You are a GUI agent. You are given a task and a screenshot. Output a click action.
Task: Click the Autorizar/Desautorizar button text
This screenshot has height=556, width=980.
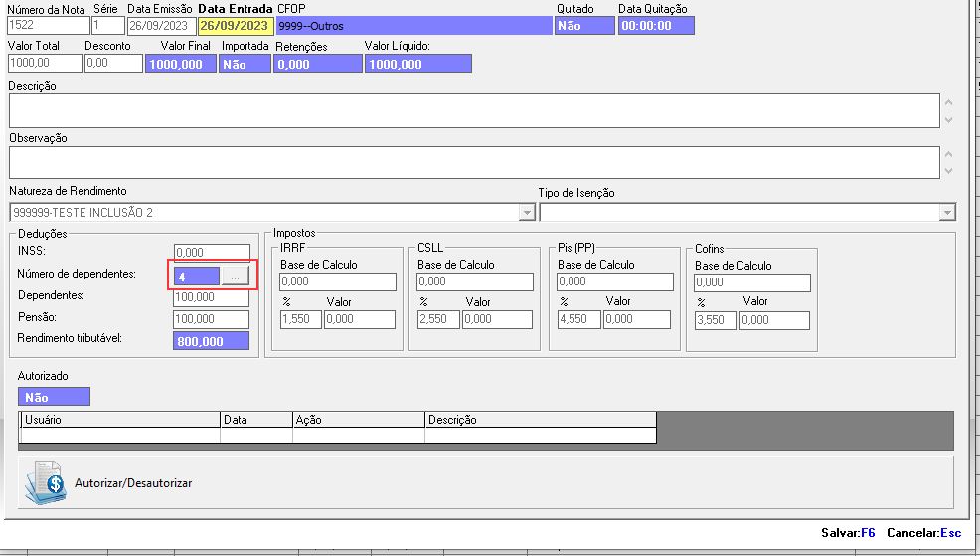pos(133,482)
